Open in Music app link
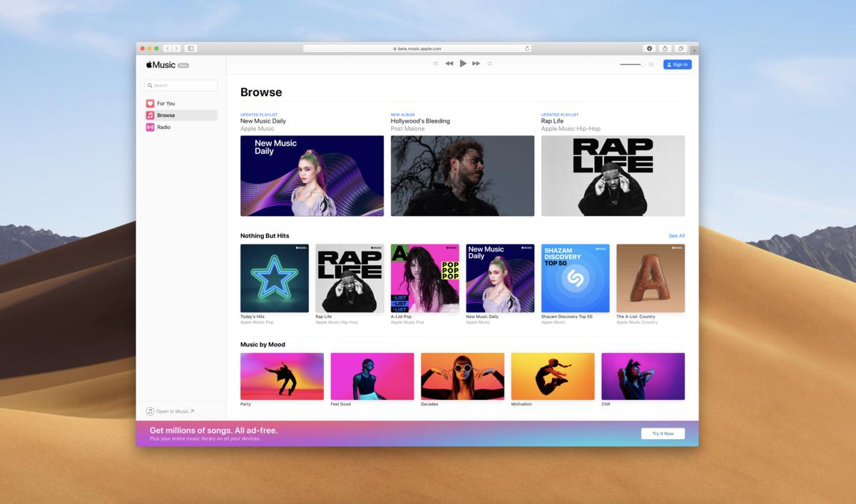The image size is (856, 504). [170, 411]
